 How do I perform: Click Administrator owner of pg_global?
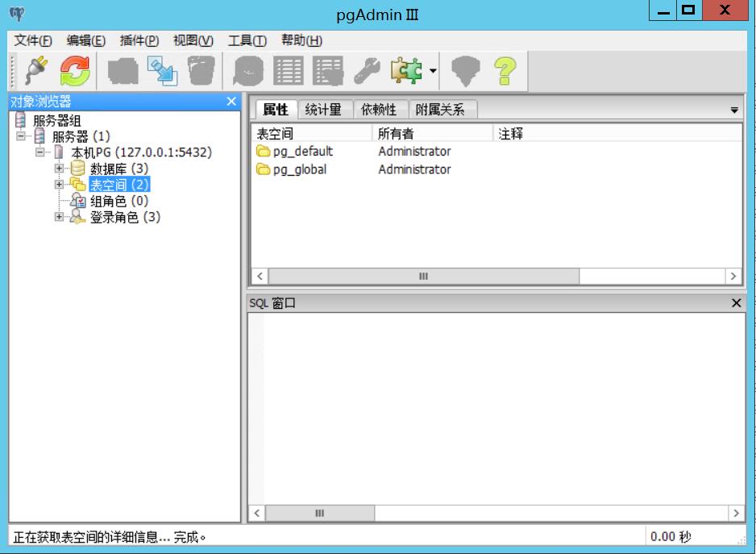click(x=414, y=169)
